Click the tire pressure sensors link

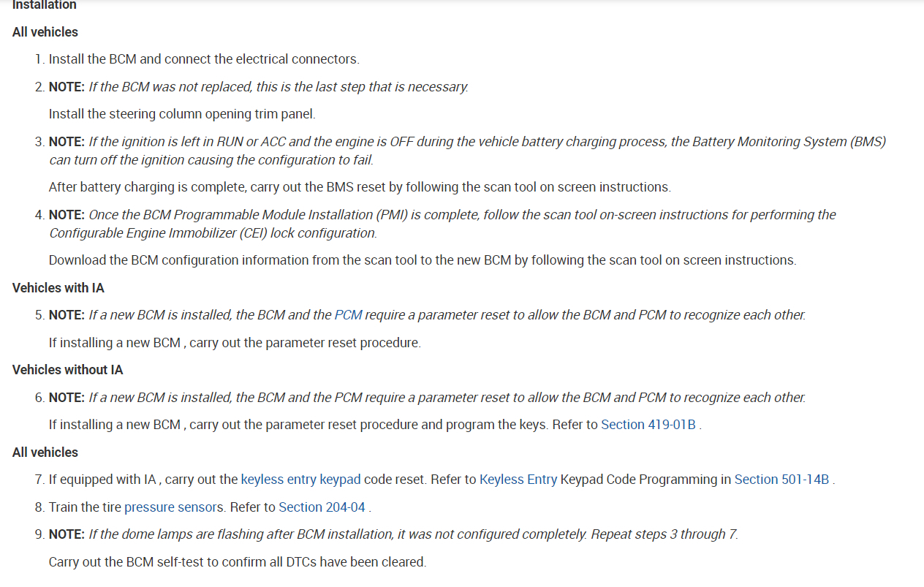click(x=173, y=507)
